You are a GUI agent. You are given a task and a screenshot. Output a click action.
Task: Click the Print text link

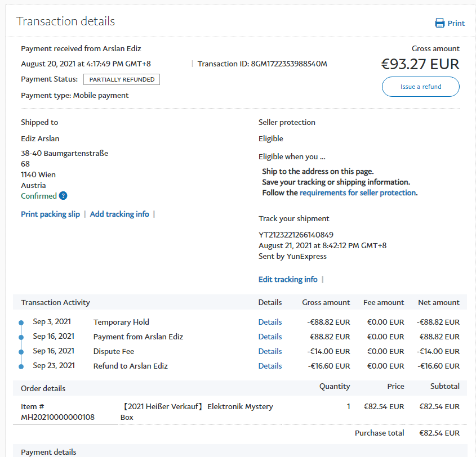point(456,23)
